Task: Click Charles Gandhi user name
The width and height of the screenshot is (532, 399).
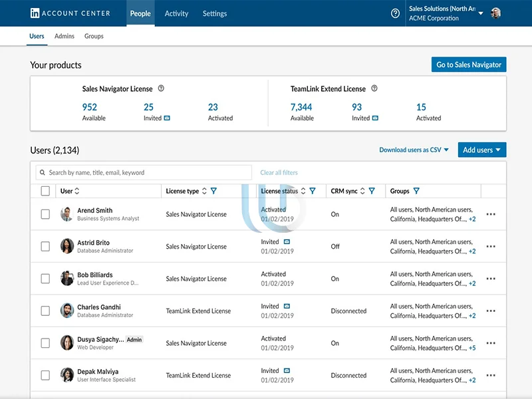Action: pos(98,307)
